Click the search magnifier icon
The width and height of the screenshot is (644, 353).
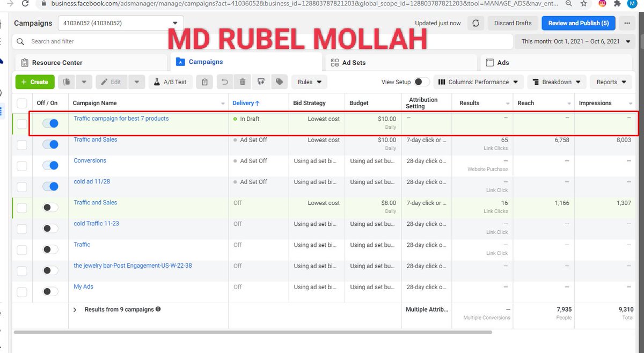coord(21,41)
